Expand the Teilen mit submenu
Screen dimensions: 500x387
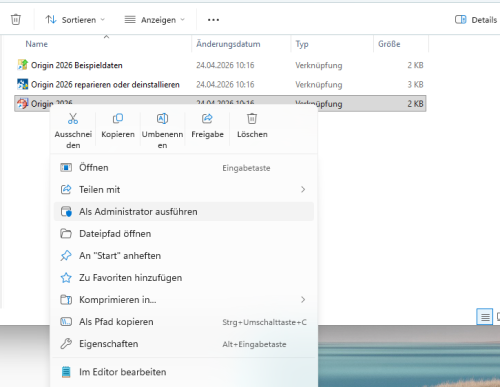click(x=184, y=190)
